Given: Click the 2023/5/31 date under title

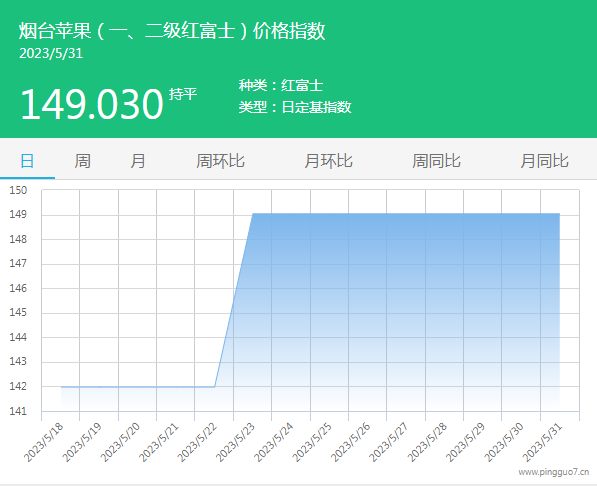Looking at the screenshot, I should tap(51, 53).
